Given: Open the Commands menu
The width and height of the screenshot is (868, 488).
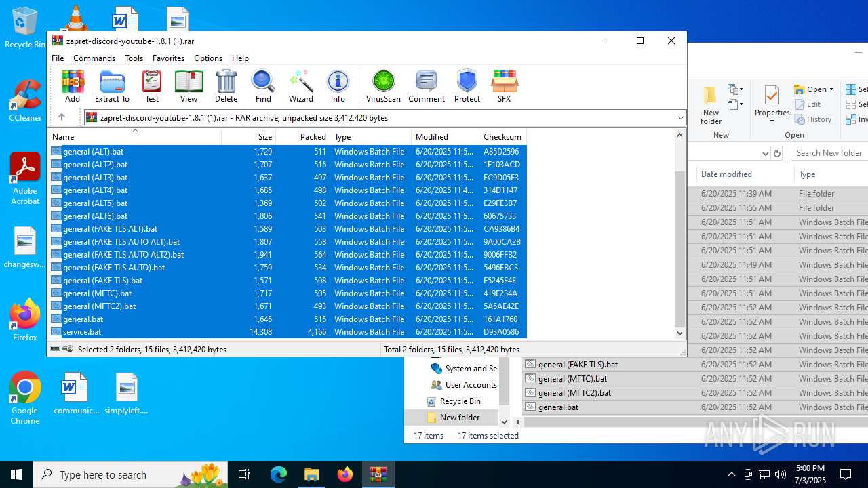Looking at the screenshot, I should (x=94, y=58).
